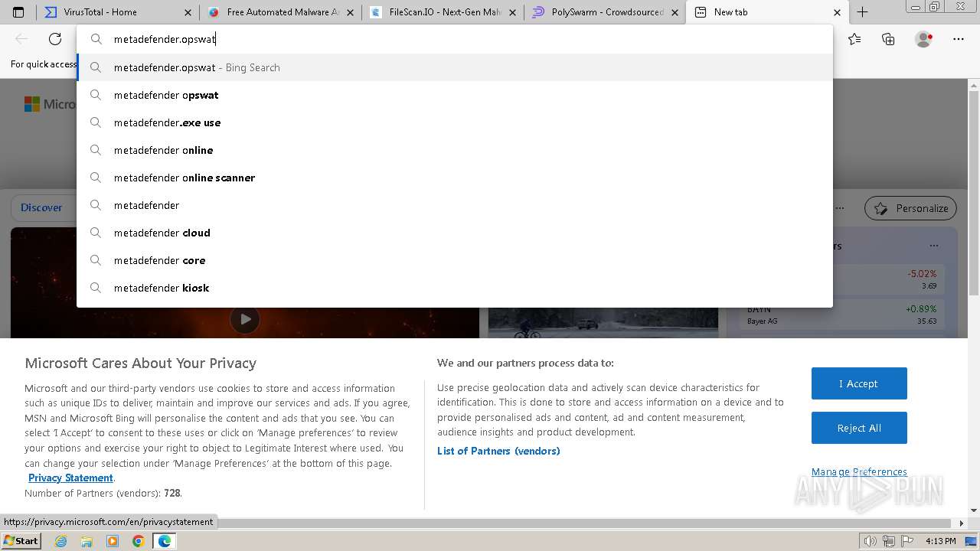Choose the 'metadefender.exe use' suggestion
This screenshot has height=551, width=980.
(455, 122)
